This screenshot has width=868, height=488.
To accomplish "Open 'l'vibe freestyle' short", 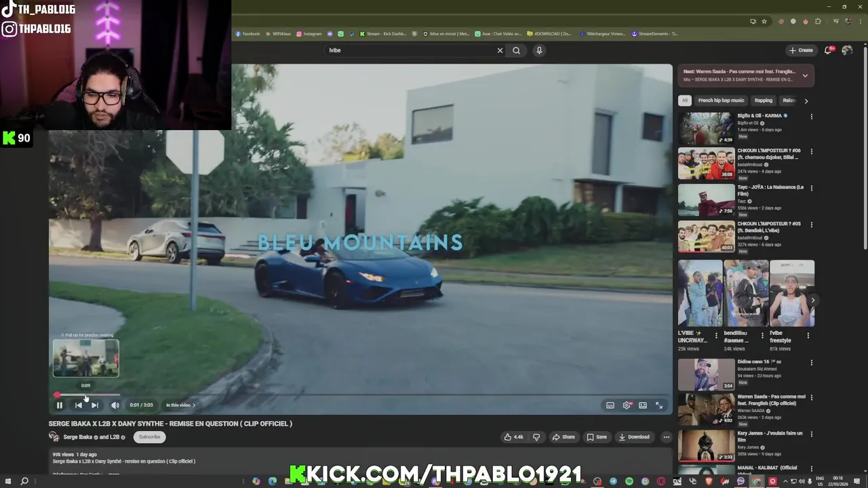I will coord(792,293).
